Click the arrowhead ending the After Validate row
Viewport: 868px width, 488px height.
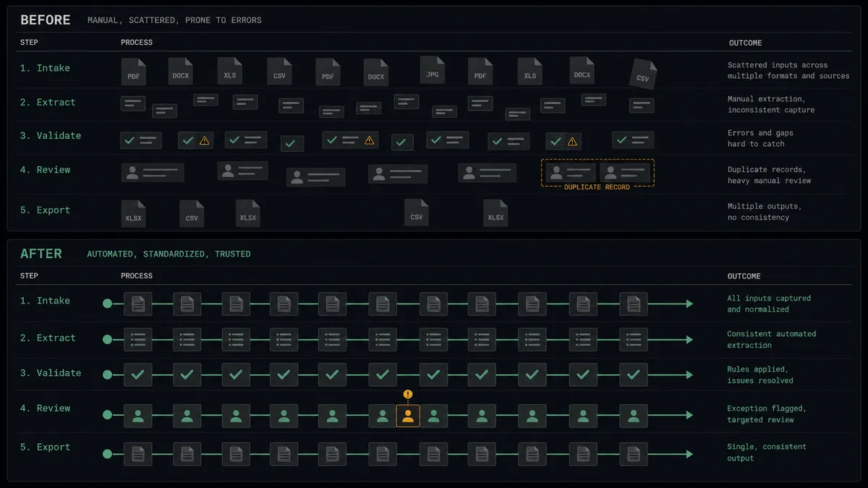(689, 374)
